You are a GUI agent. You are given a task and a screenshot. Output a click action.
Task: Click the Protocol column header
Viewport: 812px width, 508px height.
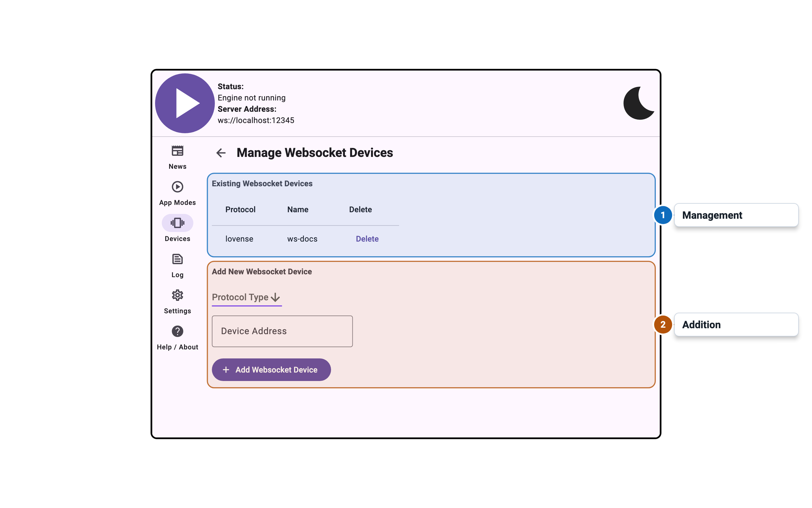point(240,209)
